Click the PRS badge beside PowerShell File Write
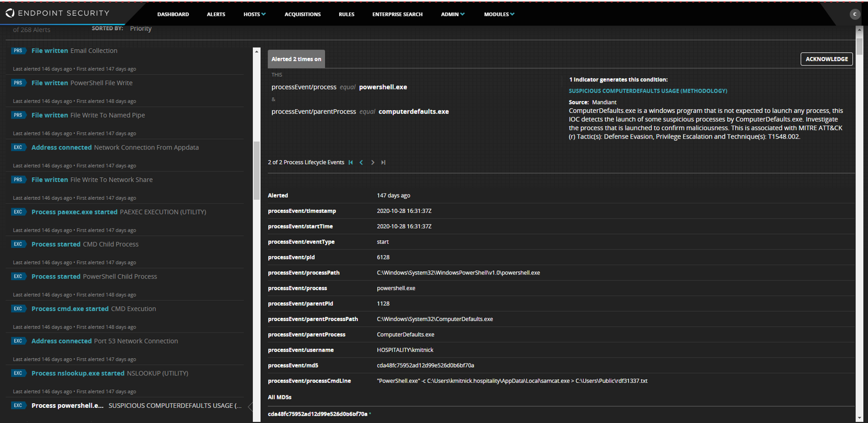The image size is (868, 423). (x=18, y=83)
